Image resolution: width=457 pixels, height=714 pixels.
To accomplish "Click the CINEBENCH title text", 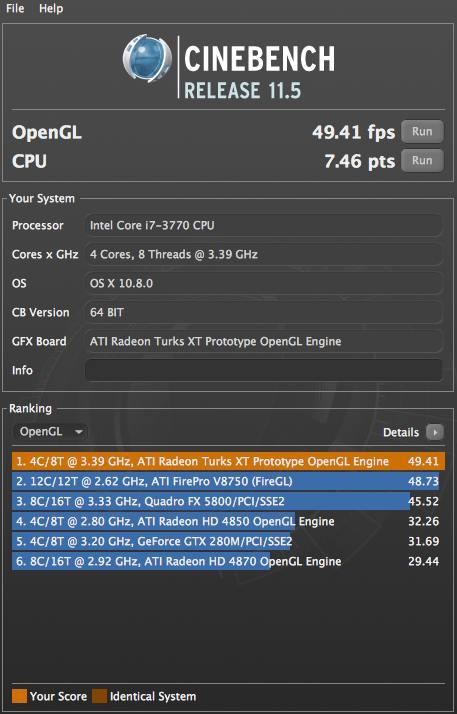I will click(x=259, y=59).
